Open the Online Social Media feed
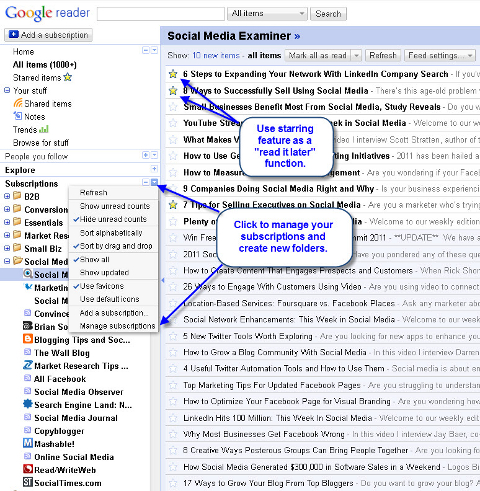 pos(74,457)
